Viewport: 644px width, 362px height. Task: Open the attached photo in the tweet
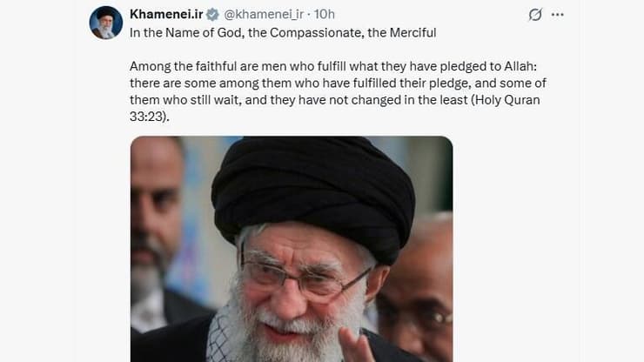coord(292,249)
